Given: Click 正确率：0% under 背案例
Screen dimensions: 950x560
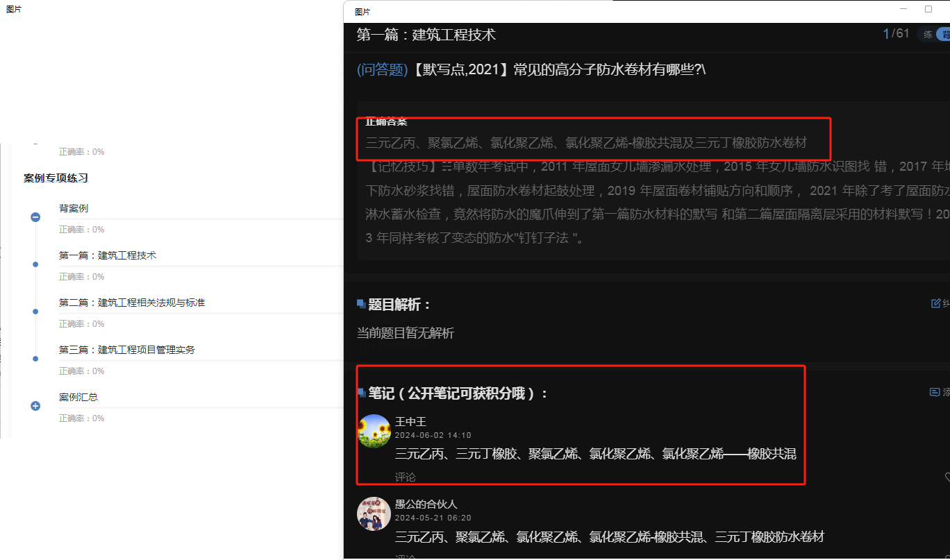Looking at the screenshot, I should (x=81, y=230).
